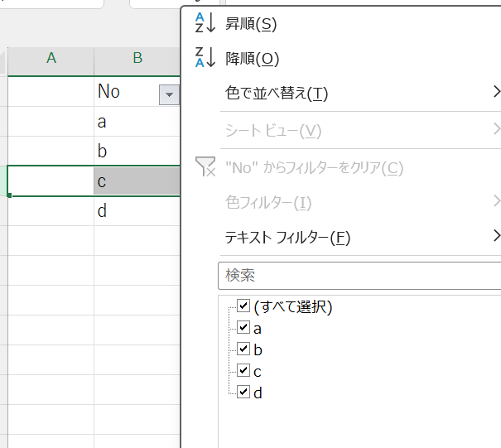Toggle the (すべて選択) checkbox

[243, 306]
